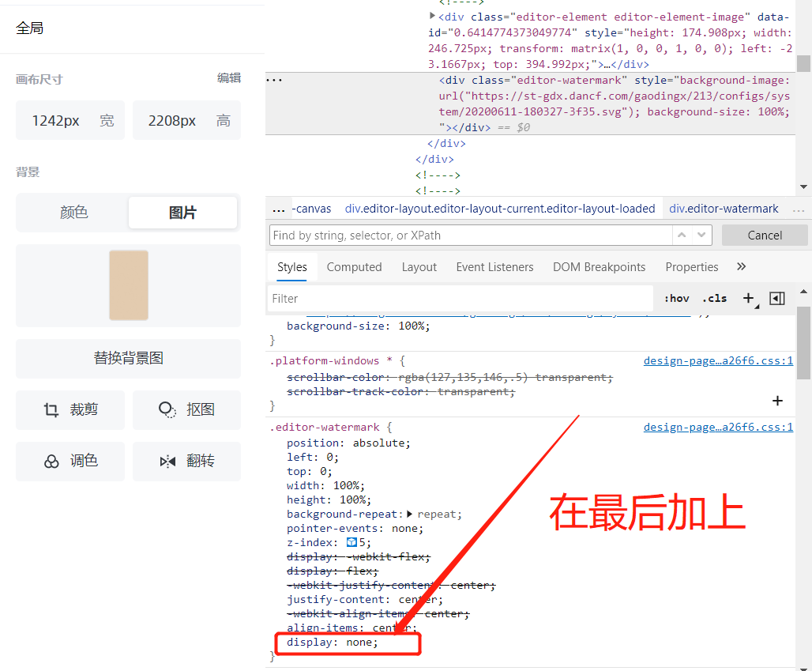This screenshot has height=671, width=812.
Task: Open the Layout tab
Action: point(419,267)
